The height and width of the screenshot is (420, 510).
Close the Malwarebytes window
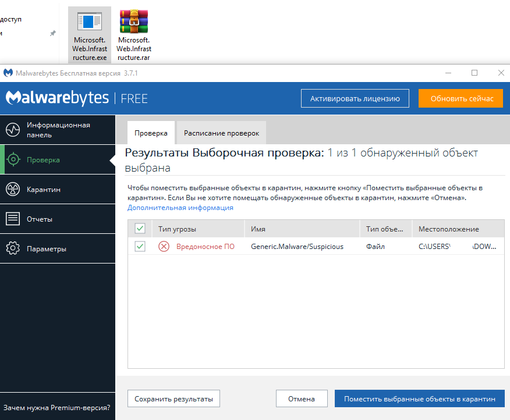pos(501,73)
